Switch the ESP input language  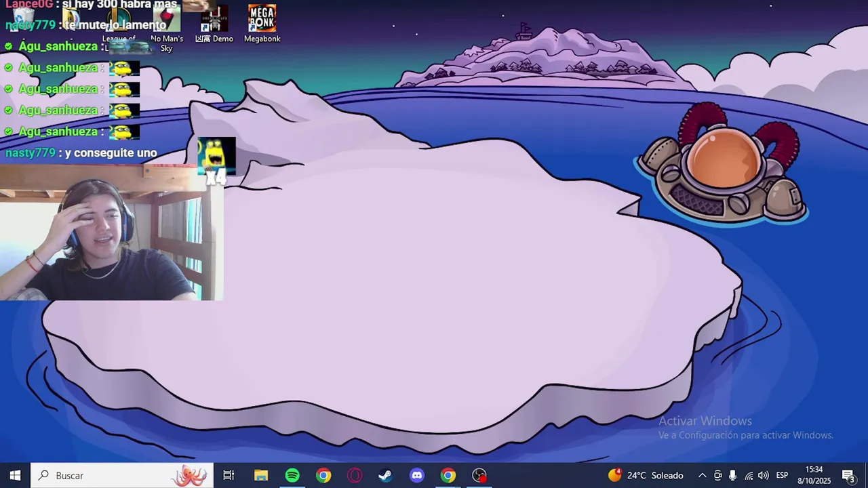tap(782, 475)
